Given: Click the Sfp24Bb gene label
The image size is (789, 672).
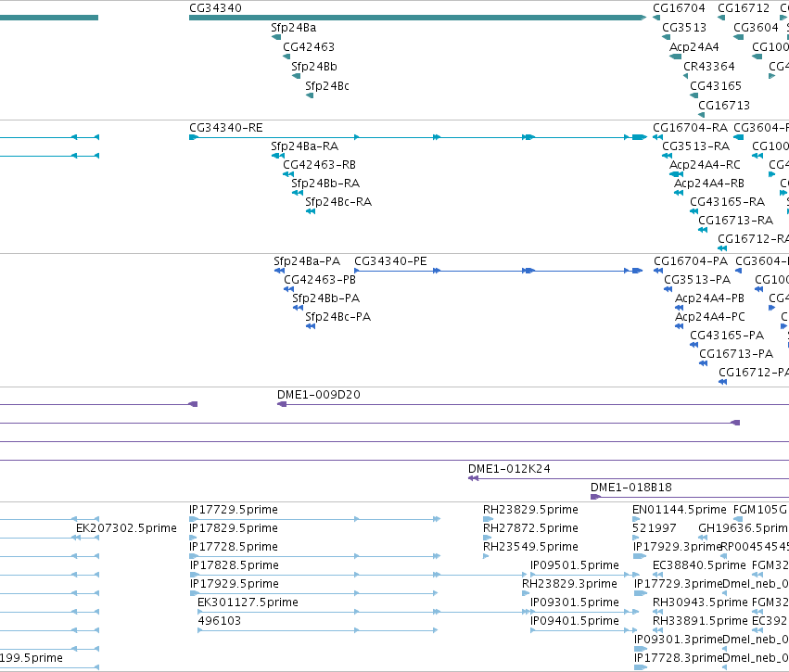Looking at the screenshot, I should point(314,67).
